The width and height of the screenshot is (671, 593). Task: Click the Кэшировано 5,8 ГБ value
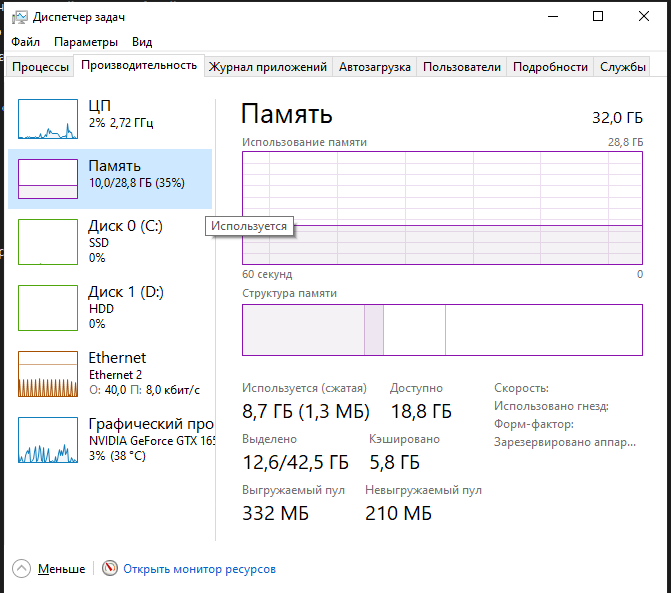[x=394, y=462]
